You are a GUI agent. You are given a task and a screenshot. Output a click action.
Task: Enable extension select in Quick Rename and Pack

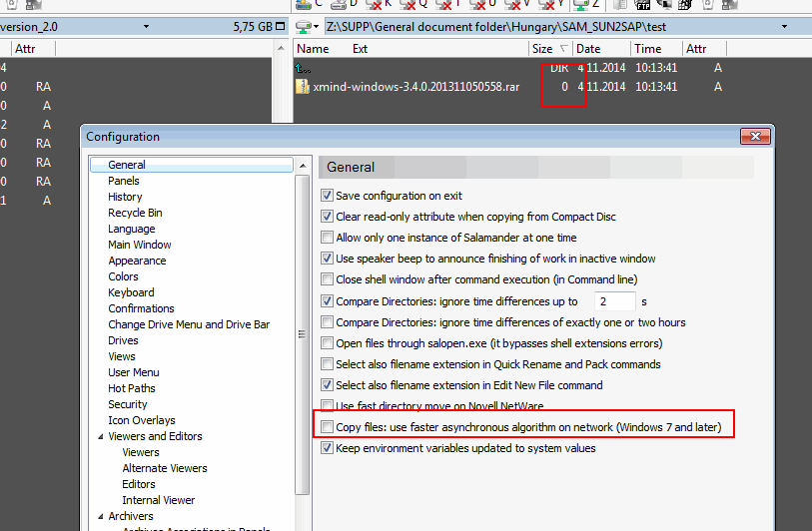(327, 364)
